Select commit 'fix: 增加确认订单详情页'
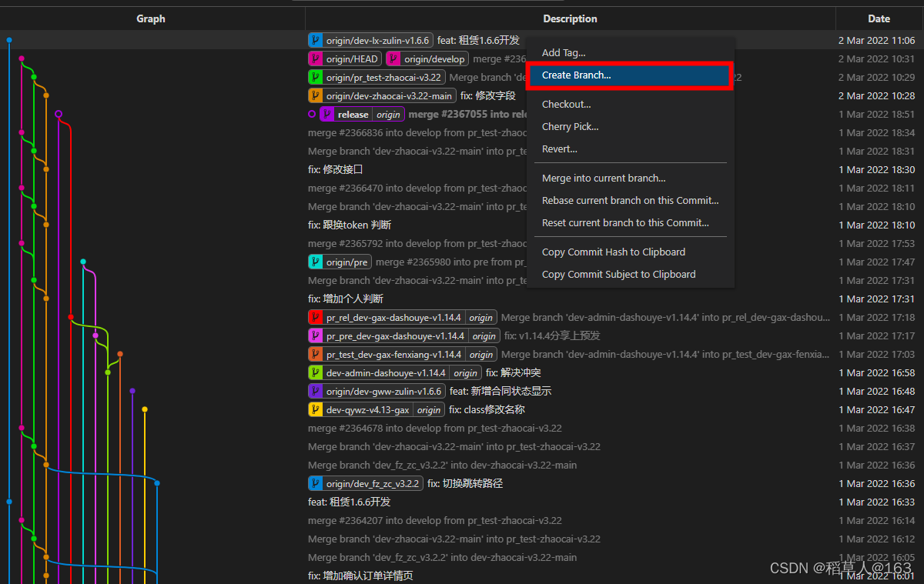Screen dimensions: 924x584 (360, 576)
